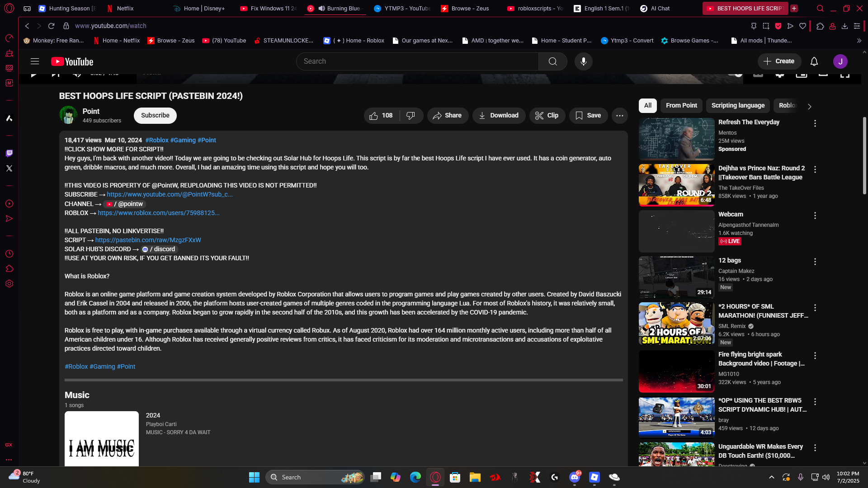Open the STEAMUNLOCKED bookmark
The width and height of the screenshot is (868, 488).
coord(283,41)
